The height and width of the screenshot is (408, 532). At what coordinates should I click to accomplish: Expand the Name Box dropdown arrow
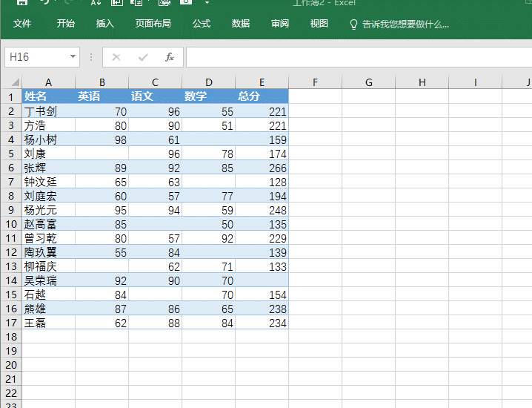coord(73,56)
